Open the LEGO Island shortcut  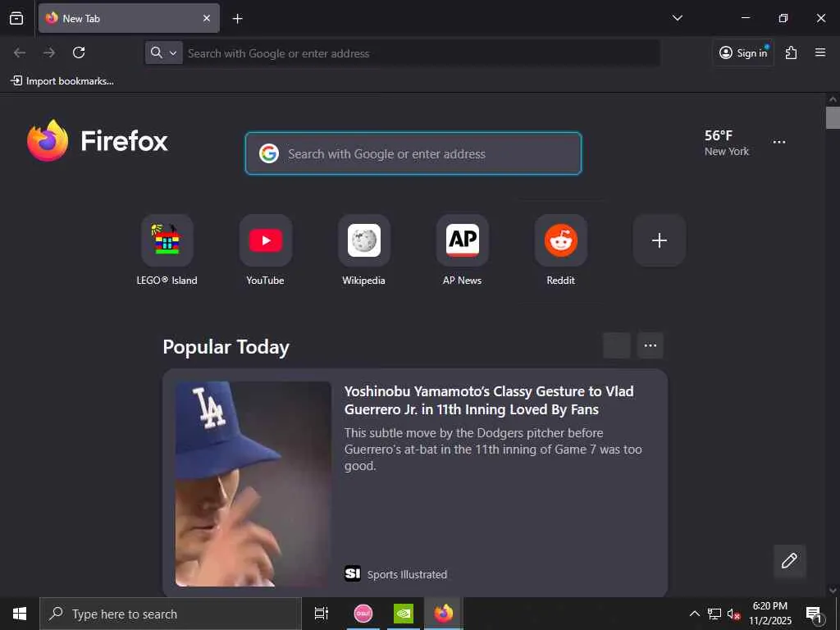pyautogui.click(x=167, y=251)
